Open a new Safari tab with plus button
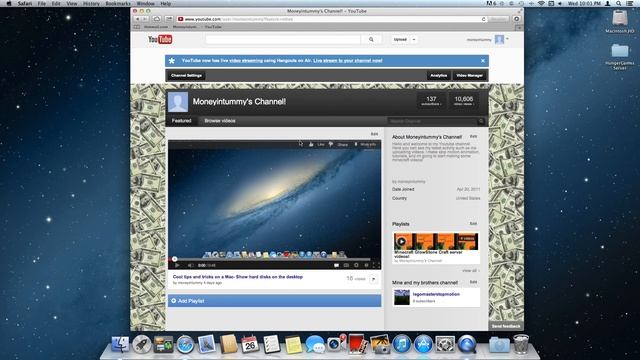The image size is (640, 360). click(519, 27)
